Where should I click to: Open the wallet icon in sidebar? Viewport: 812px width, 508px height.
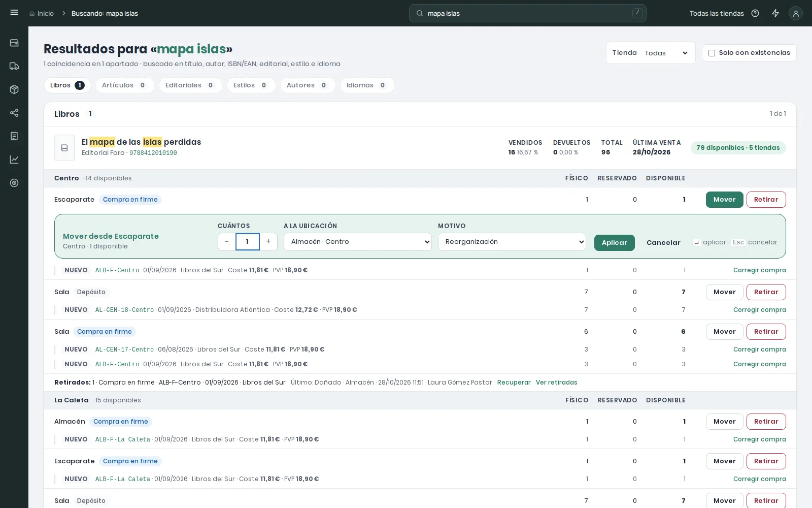(x=14, y=43)
